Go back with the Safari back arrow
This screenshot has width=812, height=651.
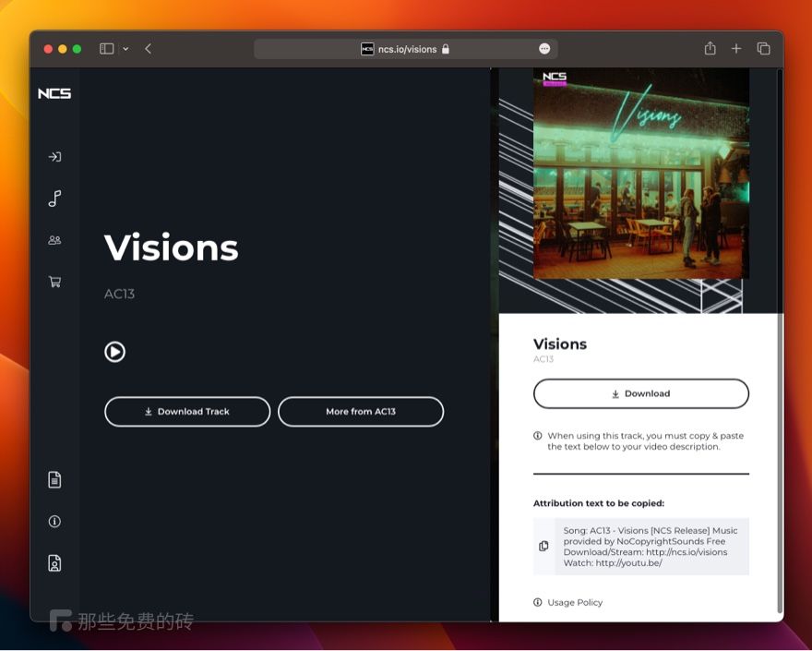[149, 49]
